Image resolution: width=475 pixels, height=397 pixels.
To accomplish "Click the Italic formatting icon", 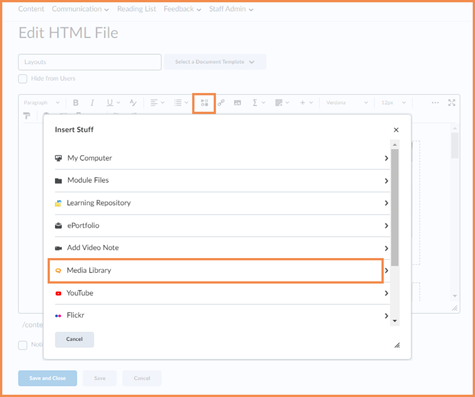I will point(92,103).
